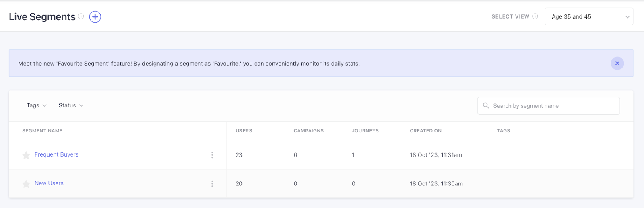Star the New Users segment
Screen dimensions: 644x208
[26, 184]
